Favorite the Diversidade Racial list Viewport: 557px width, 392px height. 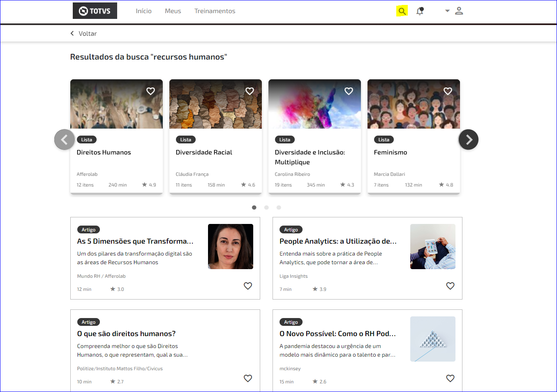tap(250, 91)
